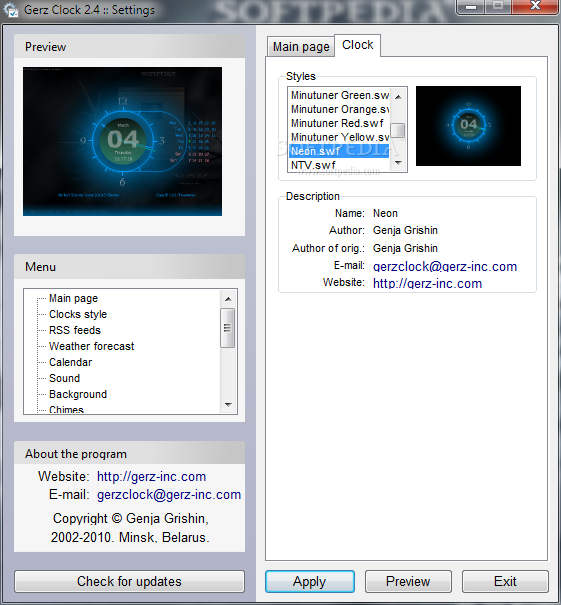Image resolution: width=561 pixels, height=605 pixels.
Task: Click Menu tree scroll down arrow
Action: 228,405
